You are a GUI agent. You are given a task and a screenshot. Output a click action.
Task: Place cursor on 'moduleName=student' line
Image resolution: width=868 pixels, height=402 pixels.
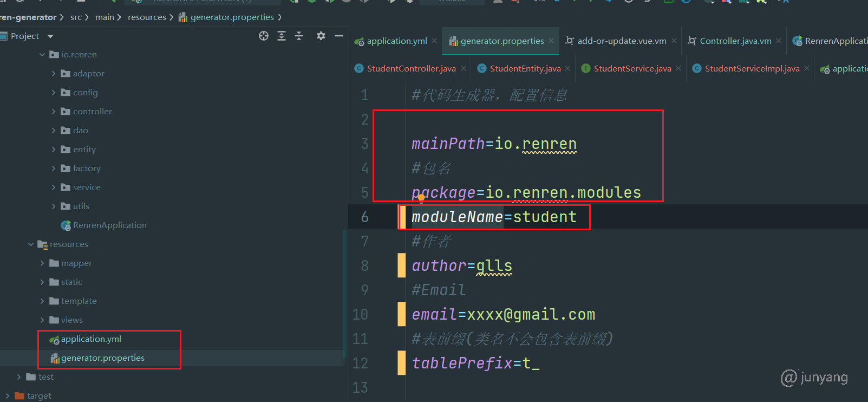494,217
